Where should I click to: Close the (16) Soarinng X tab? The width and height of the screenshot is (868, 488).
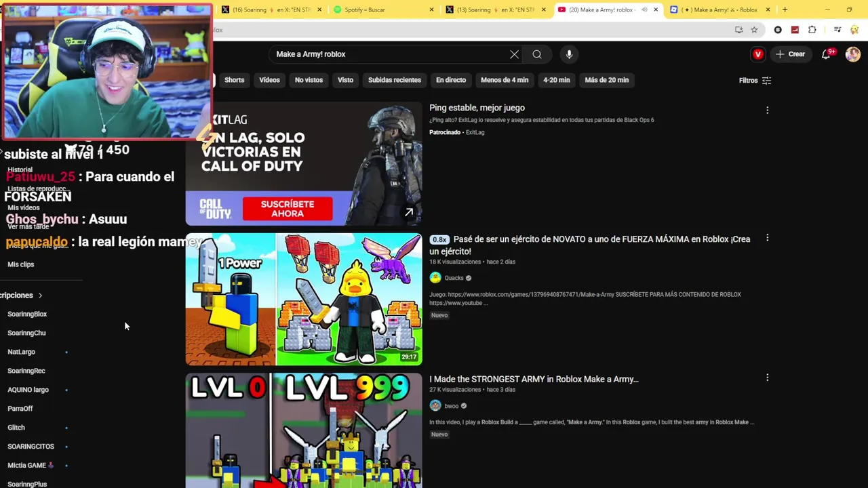(320, 9)
